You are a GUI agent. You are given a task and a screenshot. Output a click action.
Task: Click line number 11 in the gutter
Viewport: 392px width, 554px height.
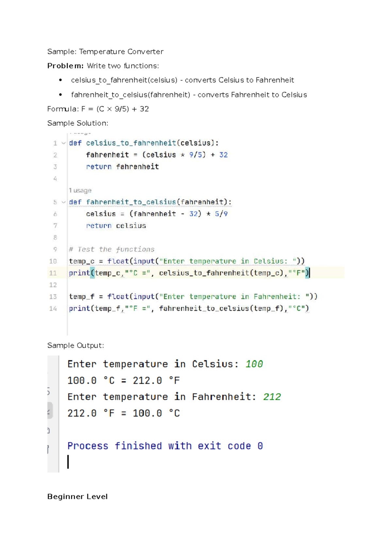pyautogui.click(x=53, y=273)
